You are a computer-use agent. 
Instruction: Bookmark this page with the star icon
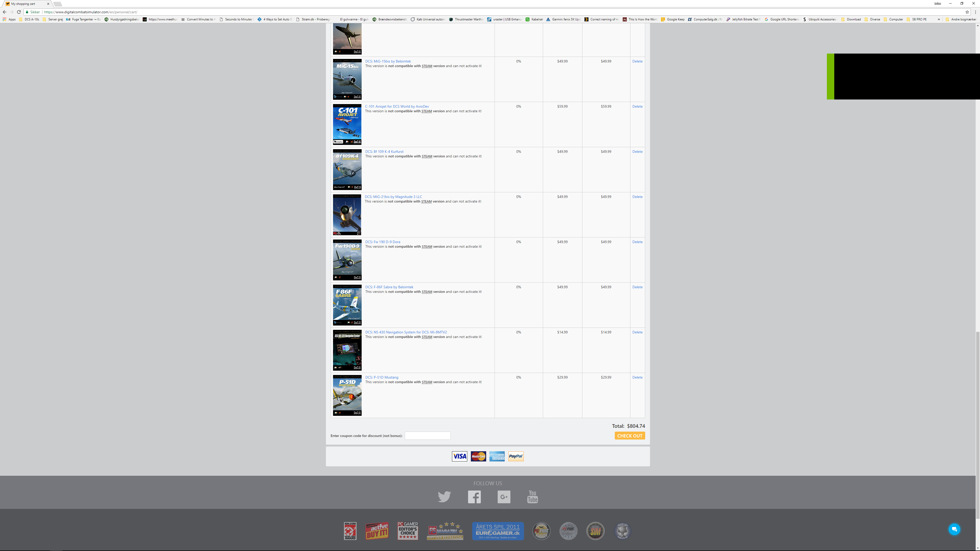967,12
